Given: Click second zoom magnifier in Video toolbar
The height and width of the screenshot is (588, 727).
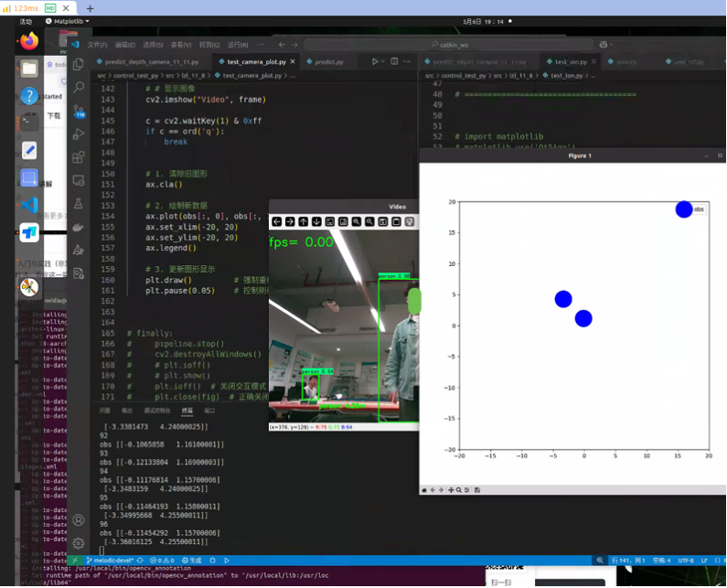Looking at the screenshot, I should (x=369, y=221).
